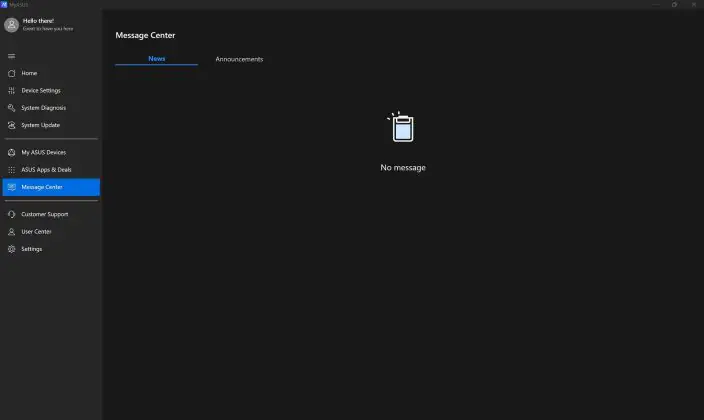
Task: Open Settings from sidebar
Action: (x=51, y=249)
